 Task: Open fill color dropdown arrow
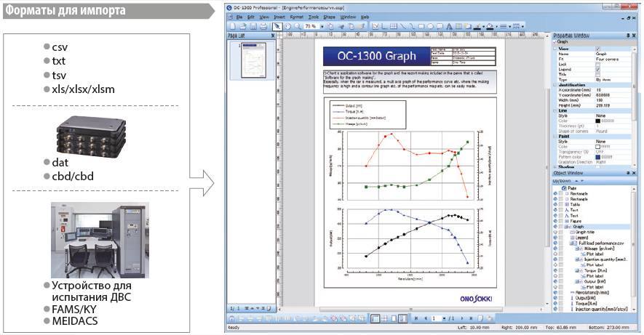coord(496,27)
